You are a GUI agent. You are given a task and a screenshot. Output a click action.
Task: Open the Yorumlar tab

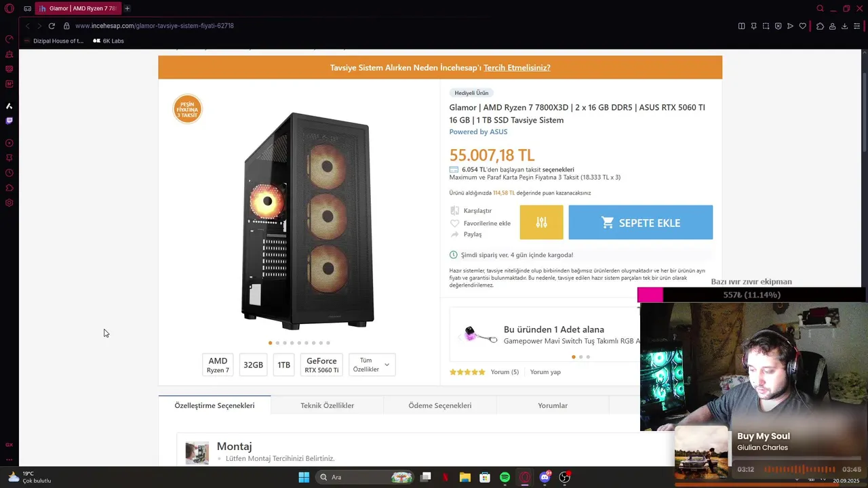553,405
